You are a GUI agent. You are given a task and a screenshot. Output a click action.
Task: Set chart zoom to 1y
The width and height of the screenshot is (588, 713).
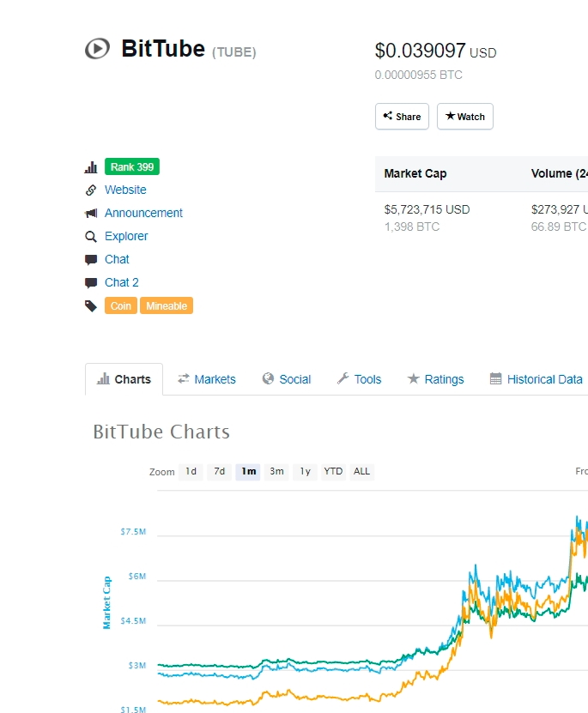(305, 472)
